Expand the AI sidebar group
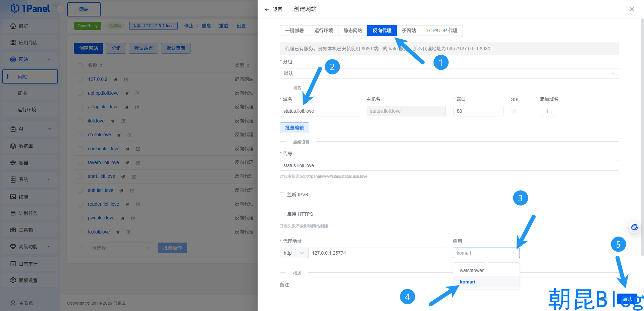 point(49,129)
